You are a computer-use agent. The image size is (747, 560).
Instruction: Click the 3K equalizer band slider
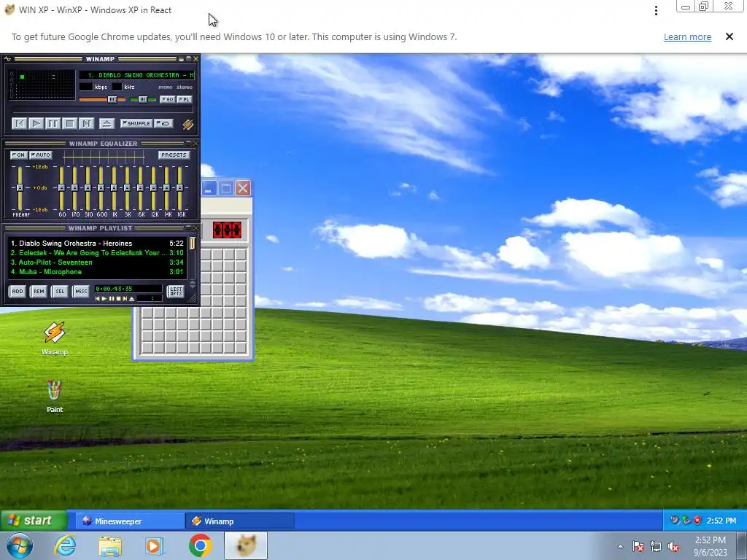[127, 188]
